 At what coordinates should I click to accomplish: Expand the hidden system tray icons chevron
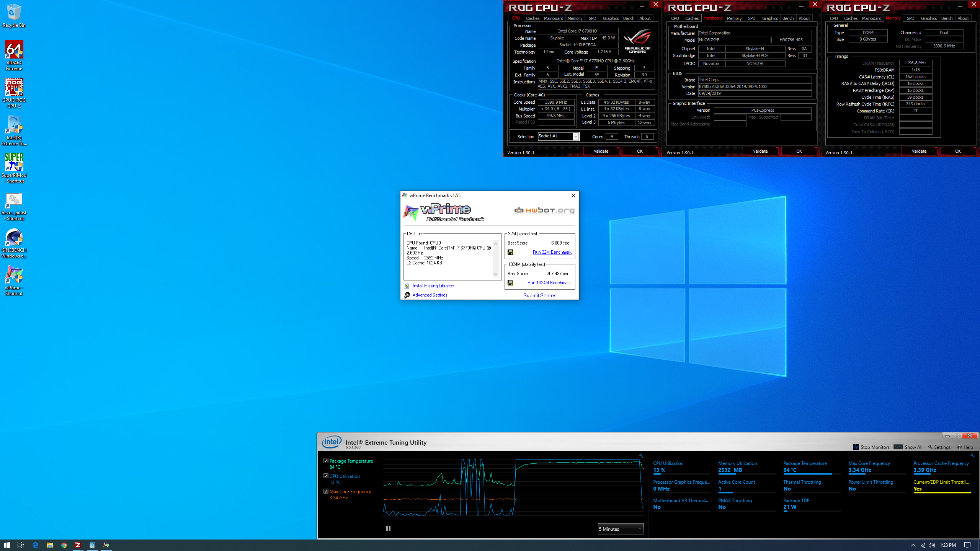tap(913, 545)
